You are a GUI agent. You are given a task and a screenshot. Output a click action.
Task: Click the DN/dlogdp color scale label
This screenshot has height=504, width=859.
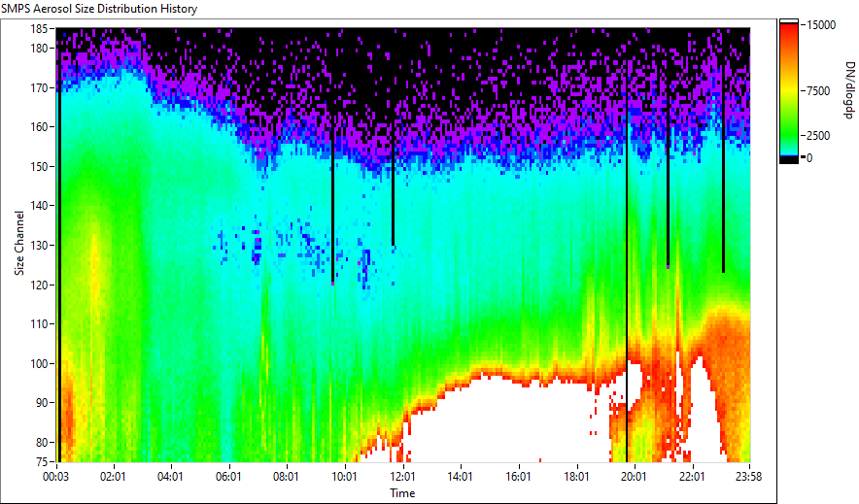coord(849,89)
